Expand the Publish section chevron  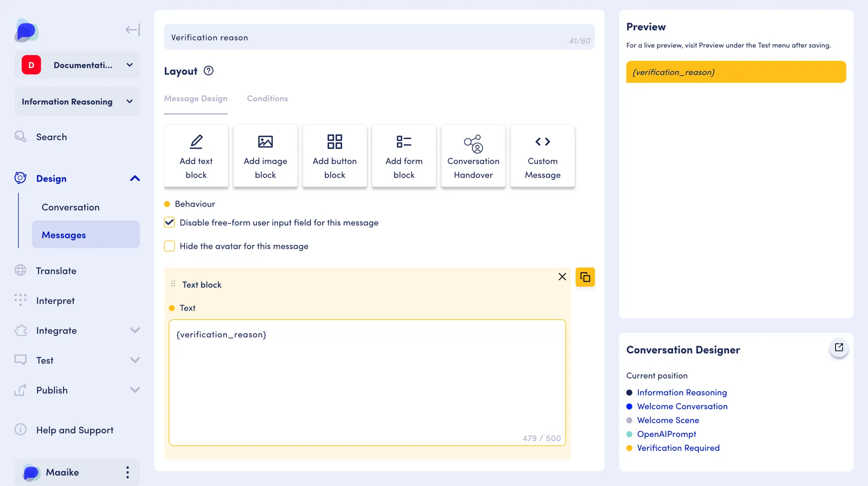tap(135, 390)
